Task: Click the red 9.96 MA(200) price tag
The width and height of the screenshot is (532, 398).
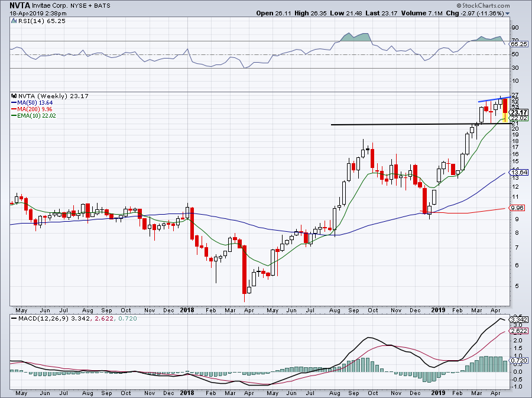Action: [x=517, y=208]
